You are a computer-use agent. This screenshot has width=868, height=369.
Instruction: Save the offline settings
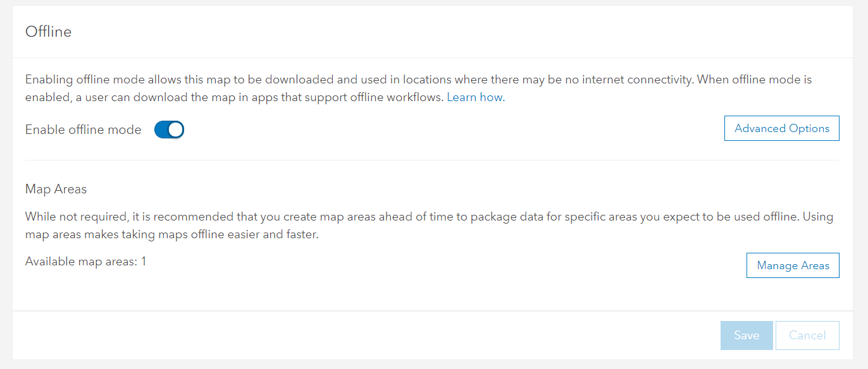747,336
